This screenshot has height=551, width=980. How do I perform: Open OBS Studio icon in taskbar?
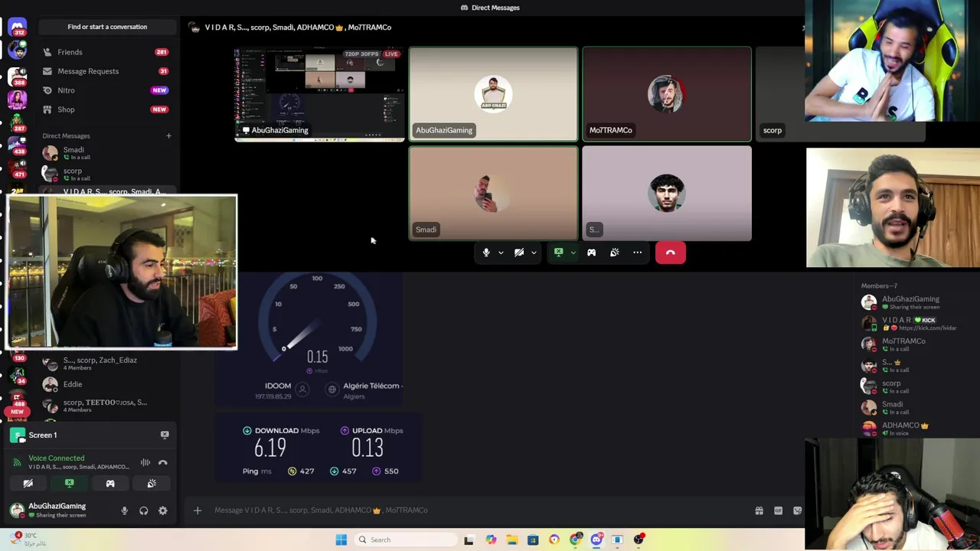[639, 540]
